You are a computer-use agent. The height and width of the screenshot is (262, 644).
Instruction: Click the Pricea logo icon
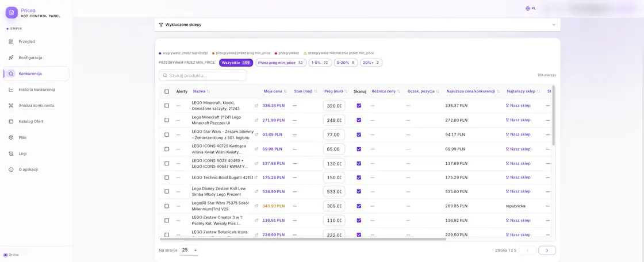pos(11,12)
